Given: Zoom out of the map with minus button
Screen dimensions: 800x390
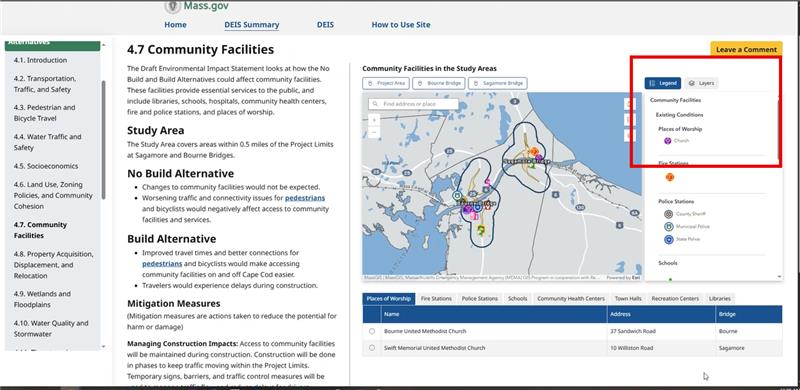Looking at the screenshot, I should [x=373, y=132].
